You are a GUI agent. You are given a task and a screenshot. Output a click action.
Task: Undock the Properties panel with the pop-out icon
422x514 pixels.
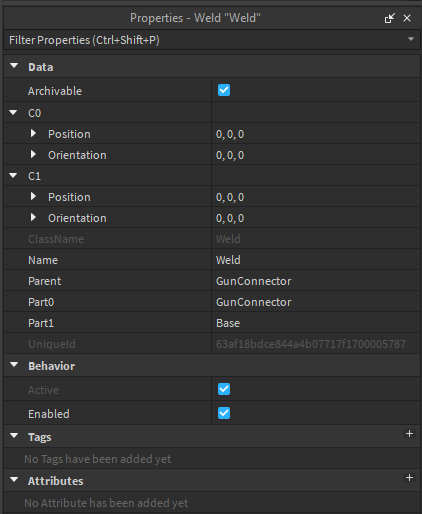point(390,18)
